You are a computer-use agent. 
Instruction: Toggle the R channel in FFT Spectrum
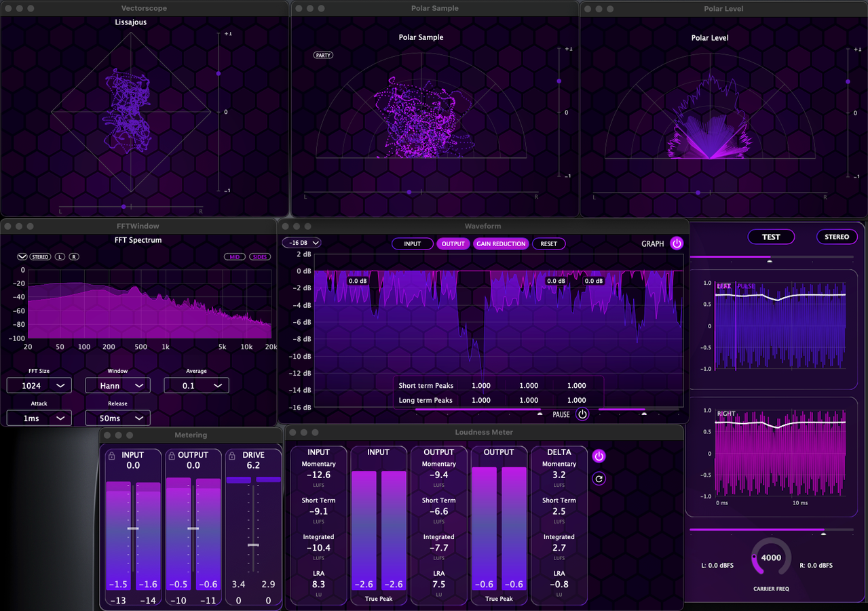74,257
